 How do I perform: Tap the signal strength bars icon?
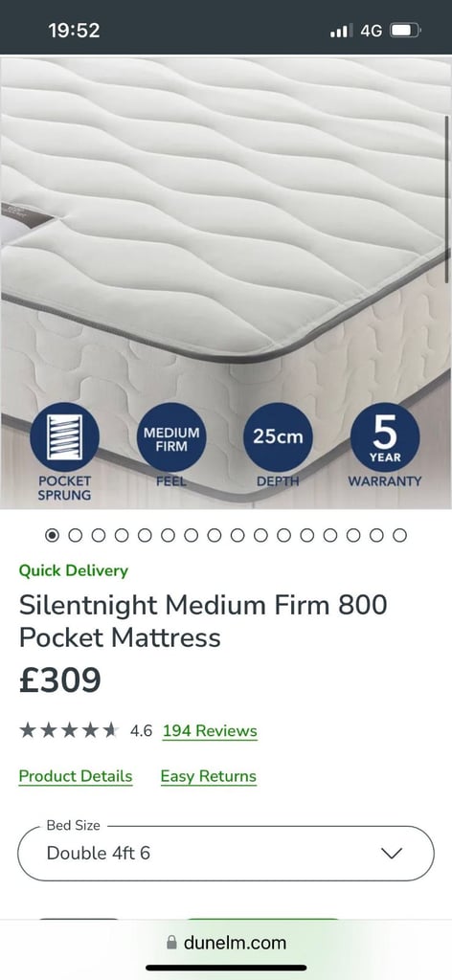[341, 30]
